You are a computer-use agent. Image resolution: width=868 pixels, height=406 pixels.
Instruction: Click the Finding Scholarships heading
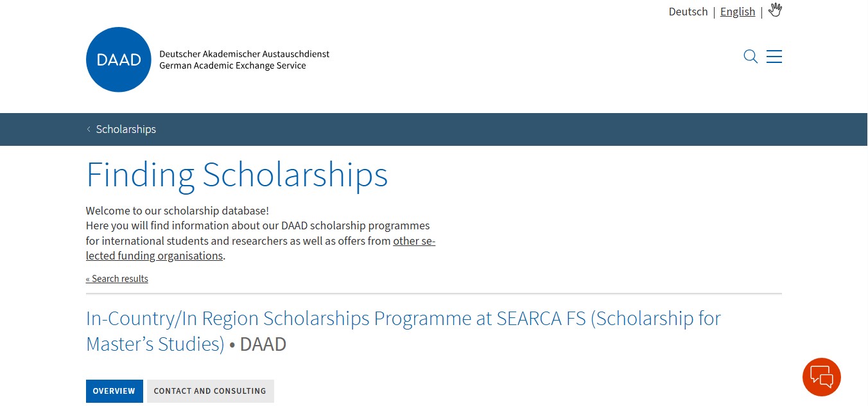tap(237, 175)
